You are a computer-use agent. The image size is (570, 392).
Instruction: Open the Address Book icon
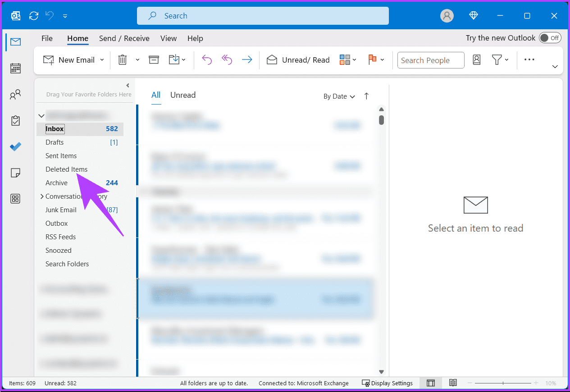pos(476,59)
